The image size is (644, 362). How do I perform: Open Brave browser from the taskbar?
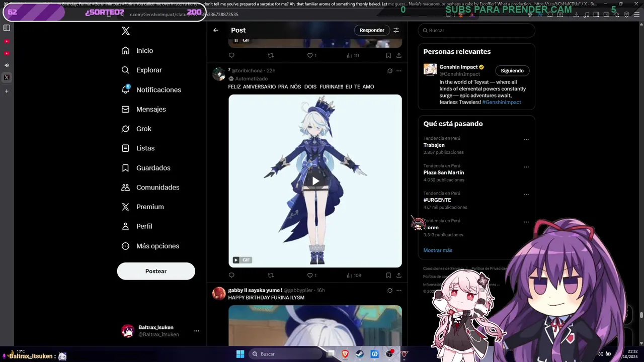click(345, 354)
